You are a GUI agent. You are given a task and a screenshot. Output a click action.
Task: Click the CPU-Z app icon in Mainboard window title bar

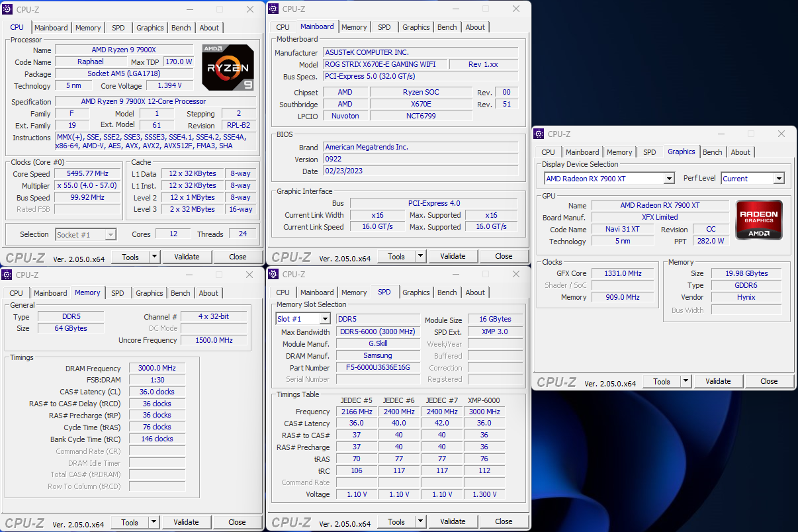274,9
